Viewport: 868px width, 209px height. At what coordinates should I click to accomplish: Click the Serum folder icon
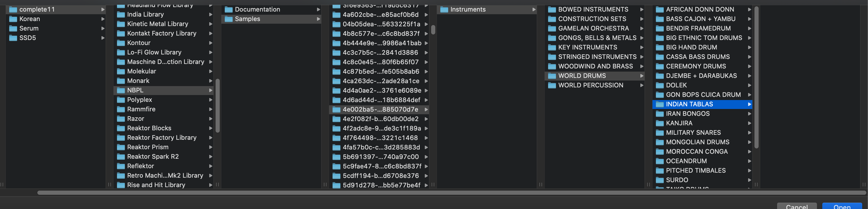tap(13, 28)
